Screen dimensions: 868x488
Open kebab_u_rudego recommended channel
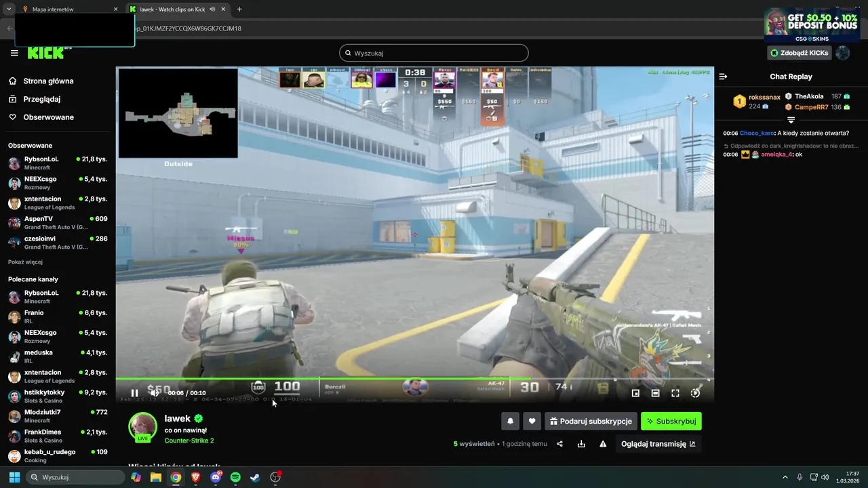(x=58, y=455)
